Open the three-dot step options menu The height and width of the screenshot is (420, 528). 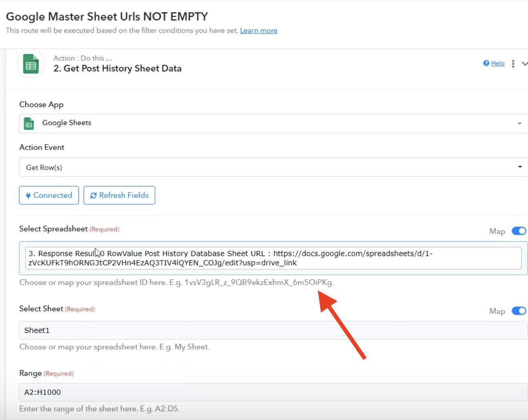513,64
